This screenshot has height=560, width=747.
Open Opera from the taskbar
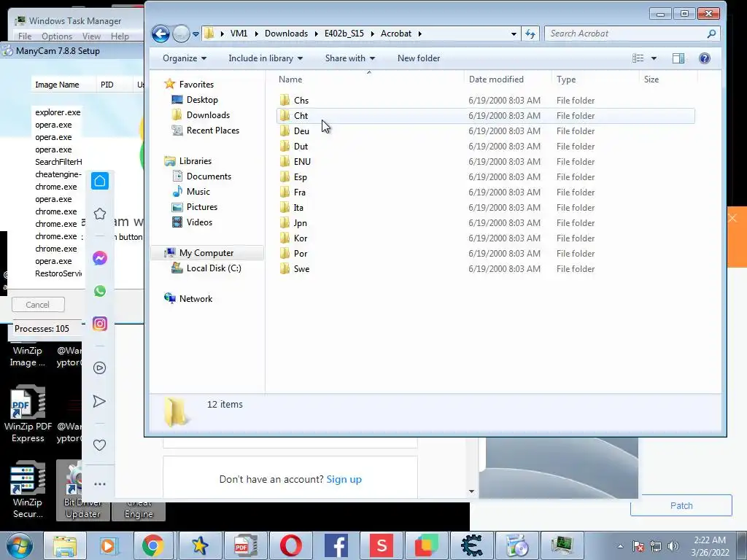coord(290,545)
